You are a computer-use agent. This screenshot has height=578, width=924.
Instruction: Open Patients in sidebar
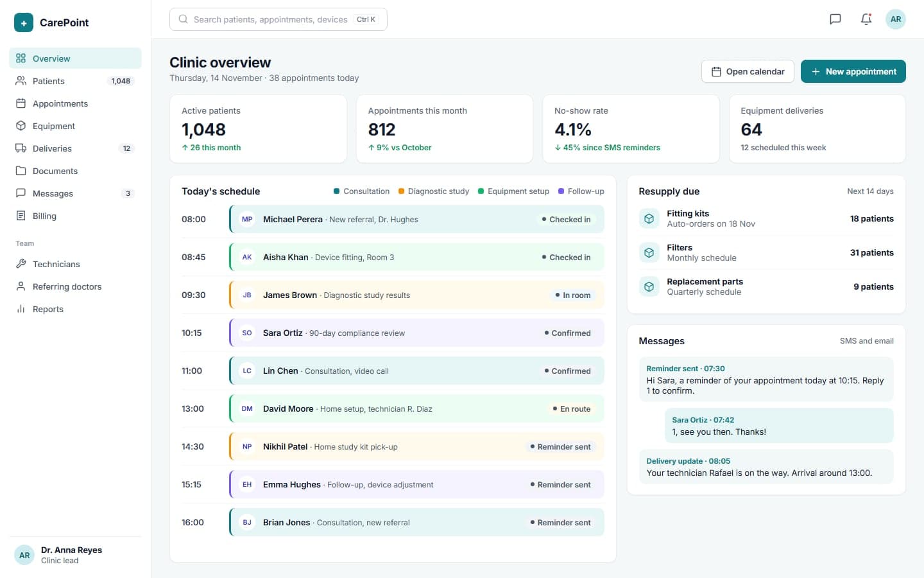tap(75, 81)
